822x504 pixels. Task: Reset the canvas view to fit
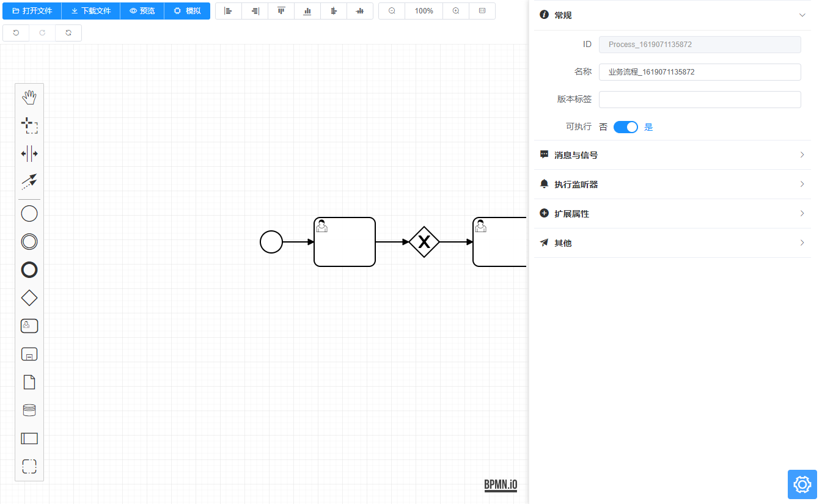(x=482, y=11)
